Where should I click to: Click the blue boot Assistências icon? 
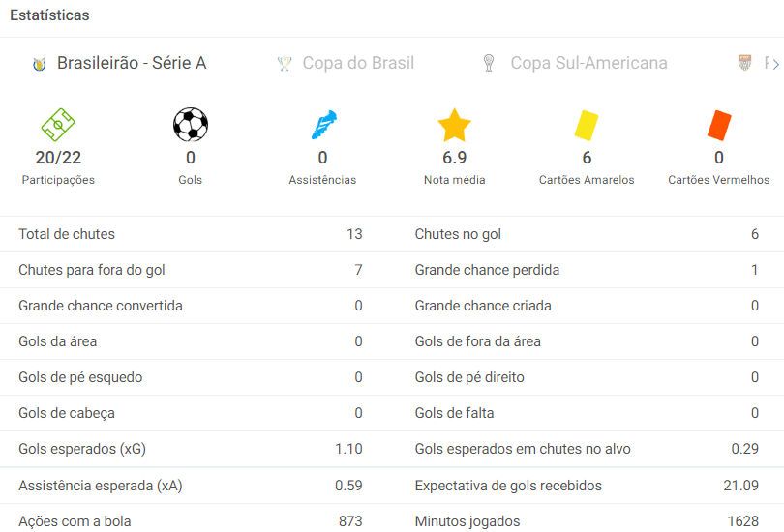pos(322,125)
